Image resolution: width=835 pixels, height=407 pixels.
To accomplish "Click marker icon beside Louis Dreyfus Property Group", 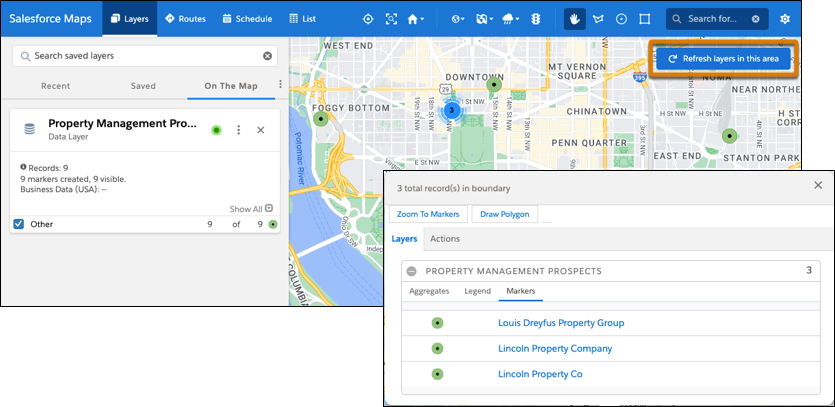I will tap(437, 323).
